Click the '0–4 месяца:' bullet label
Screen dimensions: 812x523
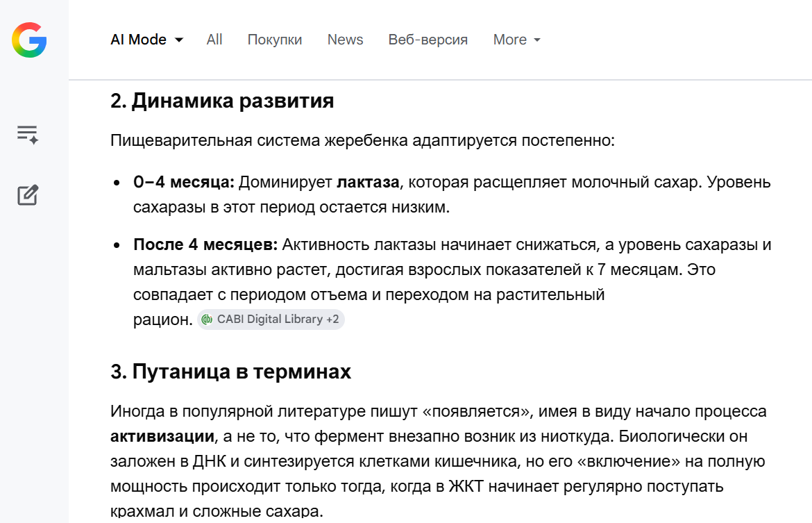tap(184, 183)
